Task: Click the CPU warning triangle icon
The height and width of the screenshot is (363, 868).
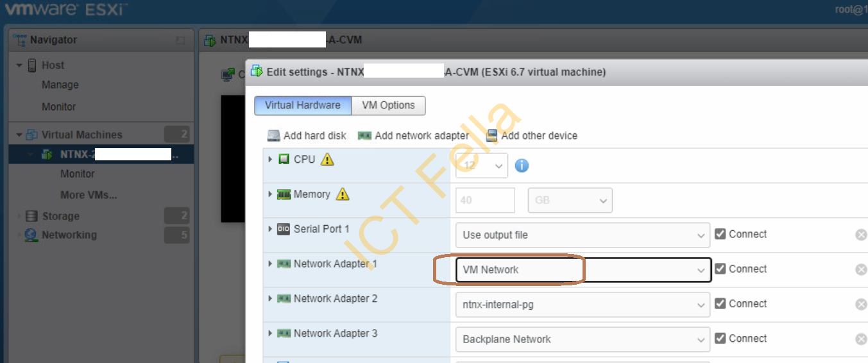Action: 327,160
